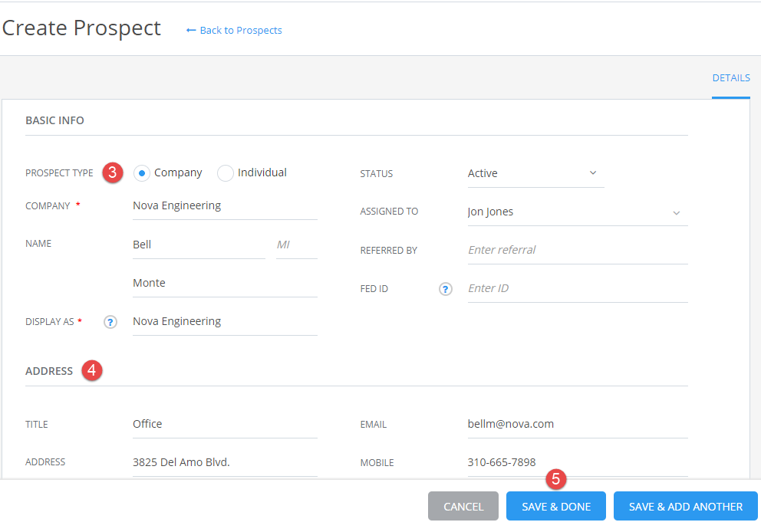The width and height of the screenshot is (761, 532).
Task: Click the MOBILE label
Action: 377,463
